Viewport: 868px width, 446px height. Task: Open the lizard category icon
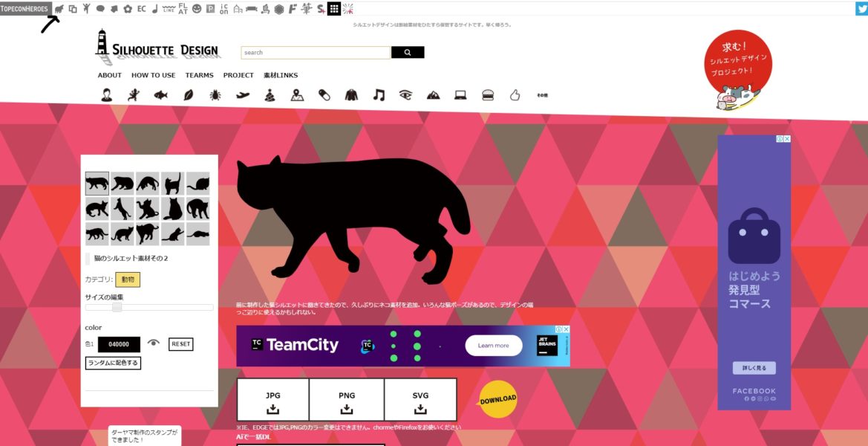[134, 94]
